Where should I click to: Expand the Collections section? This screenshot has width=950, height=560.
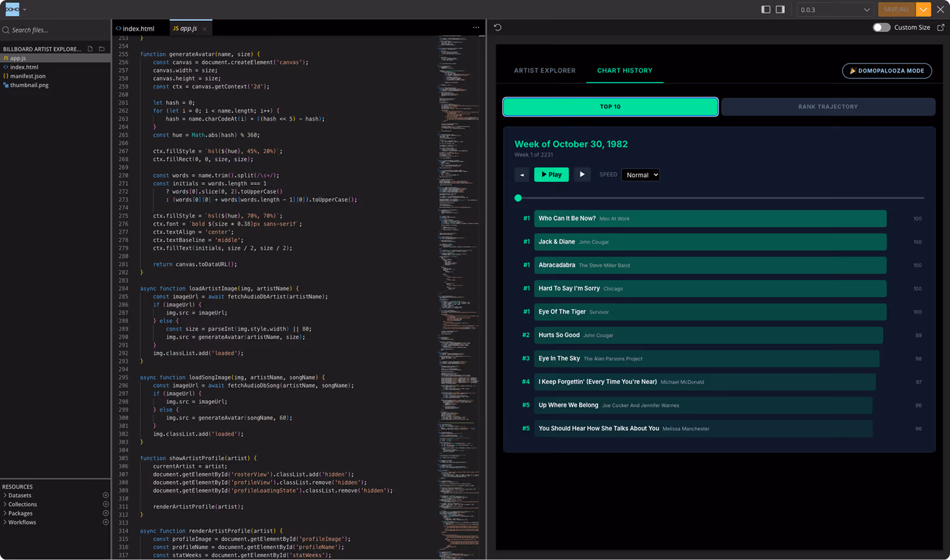click(x=22, y=504)
